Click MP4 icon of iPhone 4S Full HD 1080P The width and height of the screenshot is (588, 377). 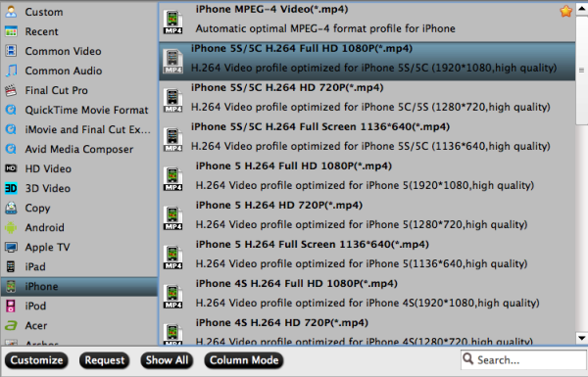(x=172, y=297)
